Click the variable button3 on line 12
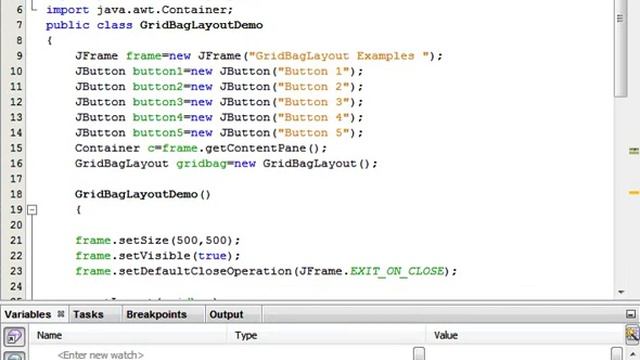Viewport: 640px width, 360px height. [158, 102]
